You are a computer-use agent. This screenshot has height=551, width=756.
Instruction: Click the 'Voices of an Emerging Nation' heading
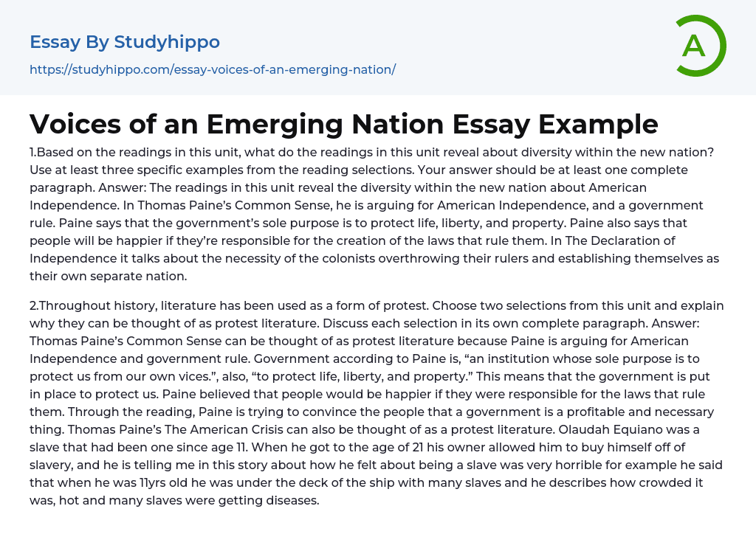[343, 123]
